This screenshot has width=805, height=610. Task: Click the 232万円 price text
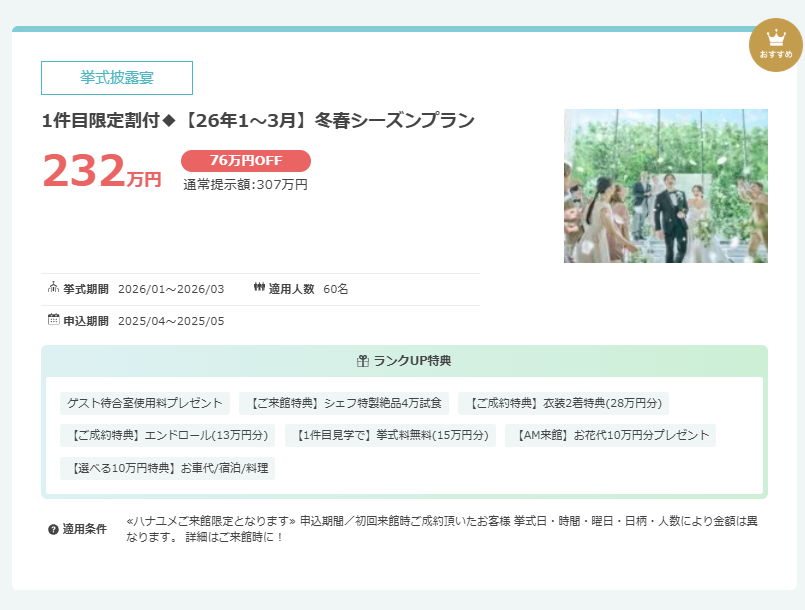click(102, 171)
